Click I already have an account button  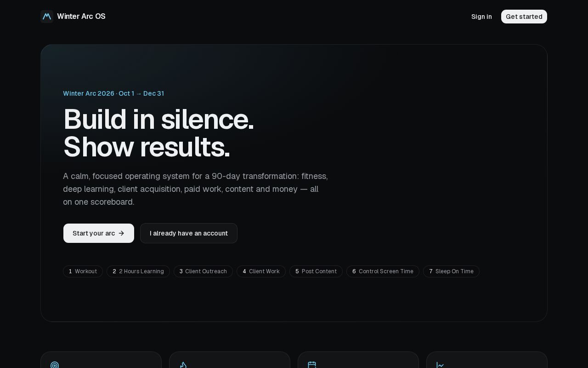189,233
